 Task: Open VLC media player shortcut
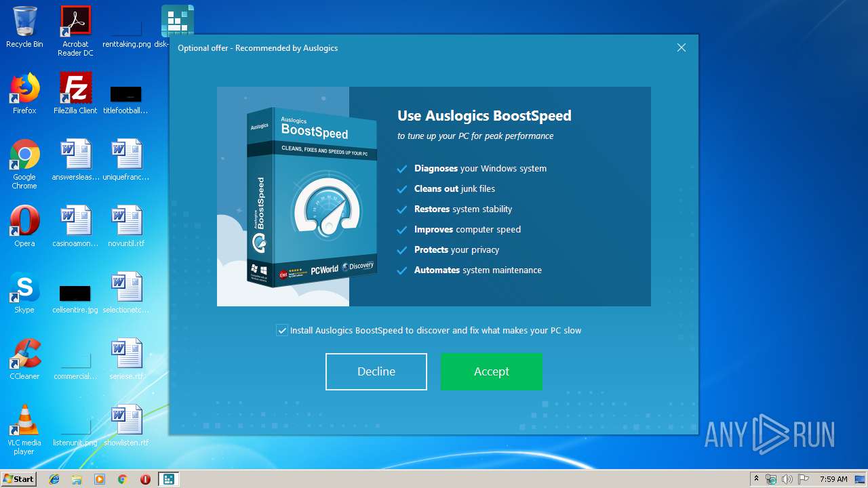(x=24, y=430)
